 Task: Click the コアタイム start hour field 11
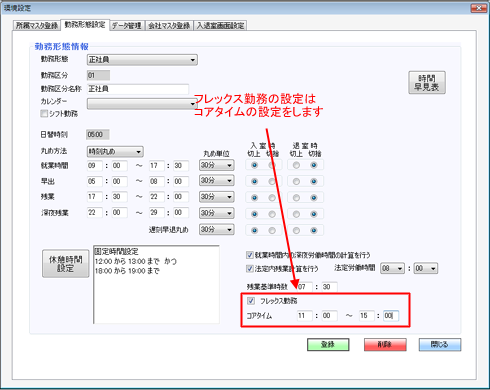(305, 316)
